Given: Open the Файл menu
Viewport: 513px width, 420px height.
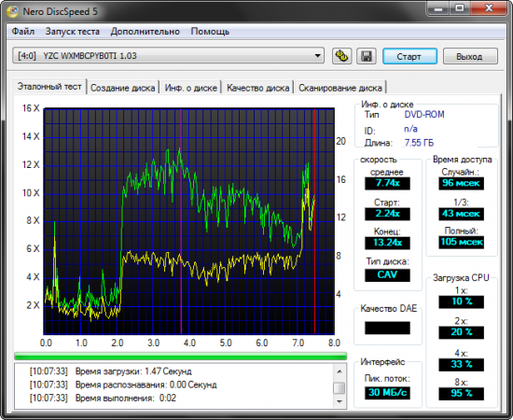Looking at the screenshot, I should [23, 32].
